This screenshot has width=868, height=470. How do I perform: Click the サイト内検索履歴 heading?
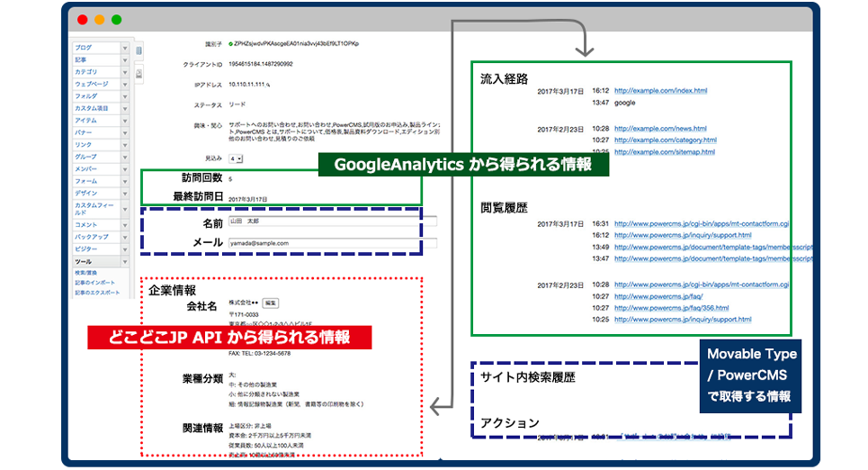[528, 377]
